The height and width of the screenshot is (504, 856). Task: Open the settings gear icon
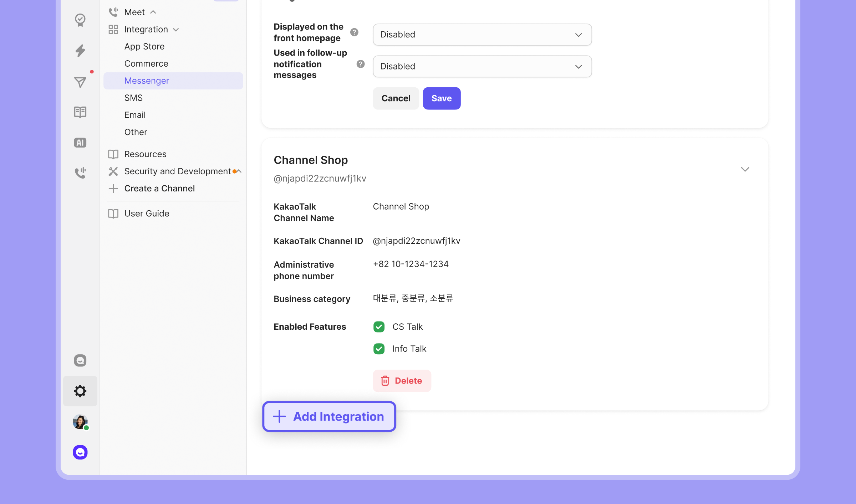point(80,391)
